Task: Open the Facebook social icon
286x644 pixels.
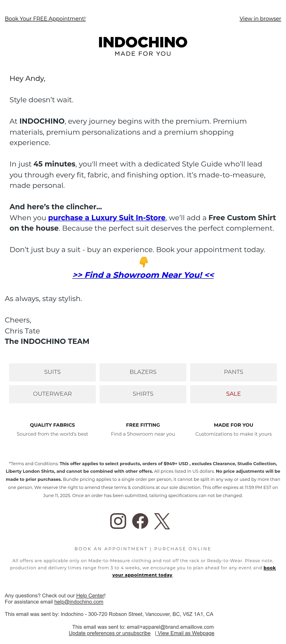Action: pos(140,521)
